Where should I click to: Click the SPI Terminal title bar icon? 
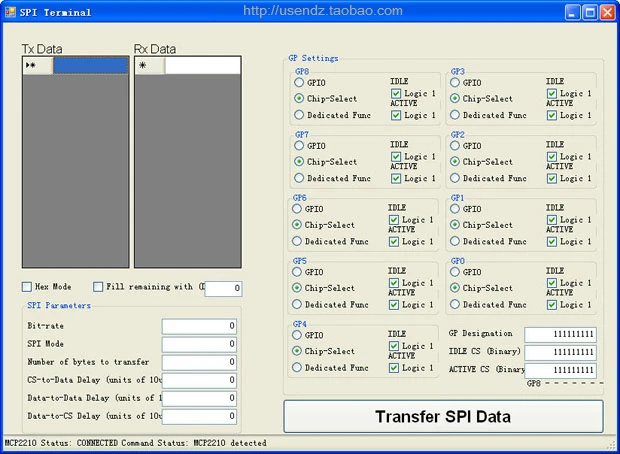[x=10, y=12]
